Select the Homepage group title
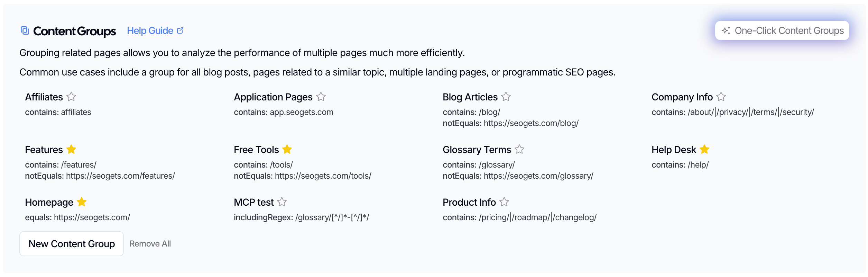Image resolution: width=868 pixels, height=277 pixels. pyautogui.click(x=49, y=203)
